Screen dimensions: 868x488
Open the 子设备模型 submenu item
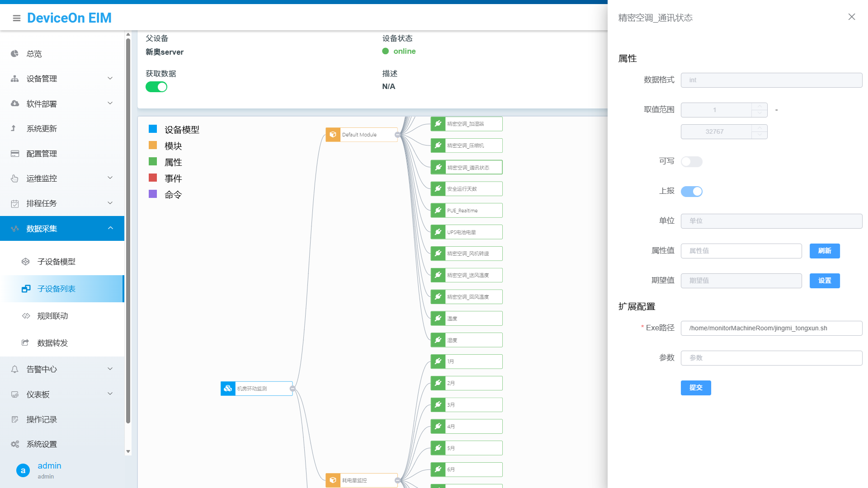pos(56,262)
